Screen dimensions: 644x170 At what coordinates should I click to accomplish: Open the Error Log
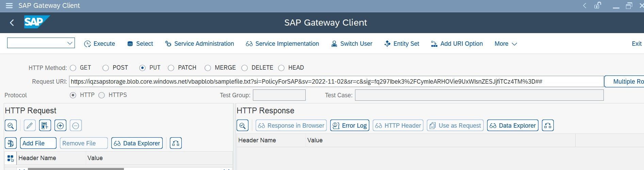click(350, 126)
